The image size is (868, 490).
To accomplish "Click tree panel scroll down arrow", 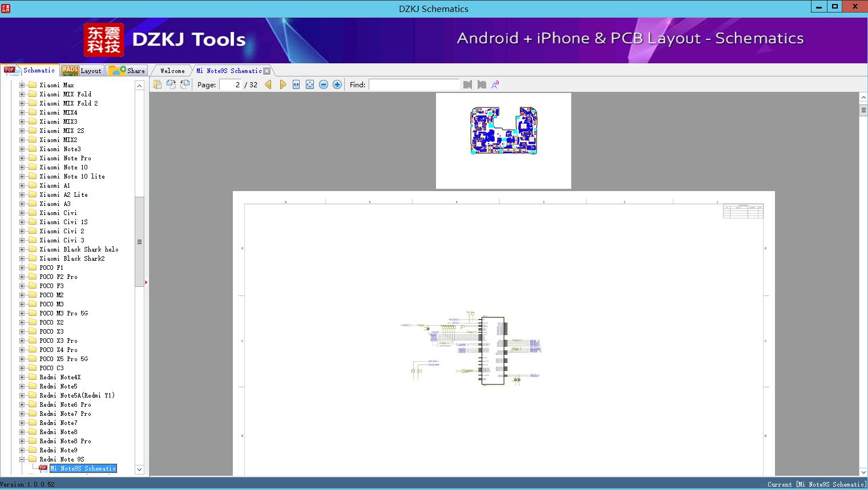I will (139, 469).
